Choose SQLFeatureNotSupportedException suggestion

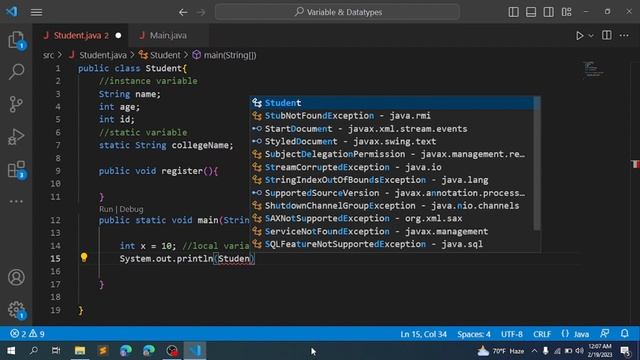392,244
